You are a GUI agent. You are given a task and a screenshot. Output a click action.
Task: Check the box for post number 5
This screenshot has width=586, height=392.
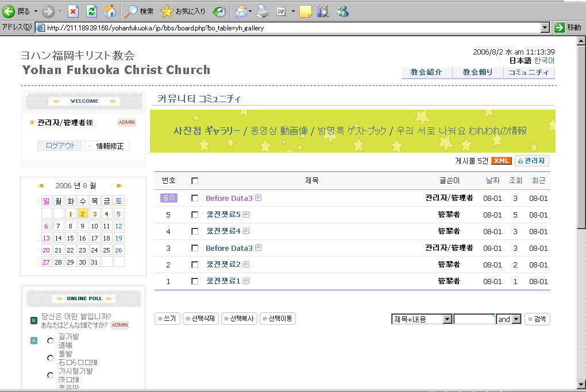click(x=195, y=215)
